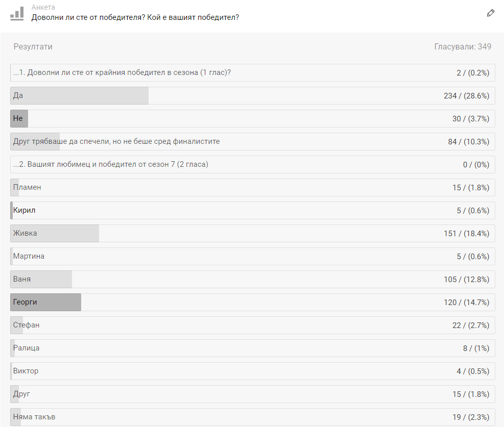
Task: Pick the Живка result row
Action: coord(253,234)
